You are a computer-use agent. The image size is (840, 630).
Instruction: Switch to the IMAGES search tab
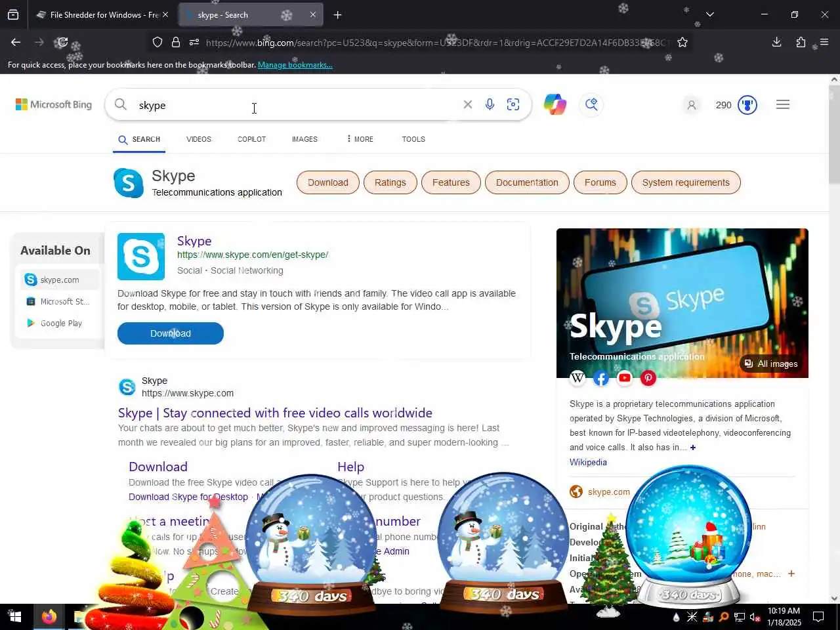[304, 139]
